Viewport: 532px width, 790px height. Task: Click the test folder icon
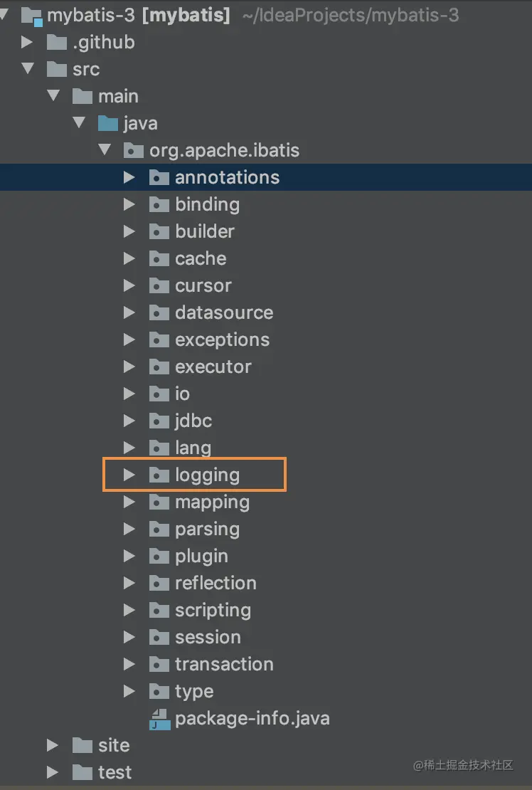83,772
